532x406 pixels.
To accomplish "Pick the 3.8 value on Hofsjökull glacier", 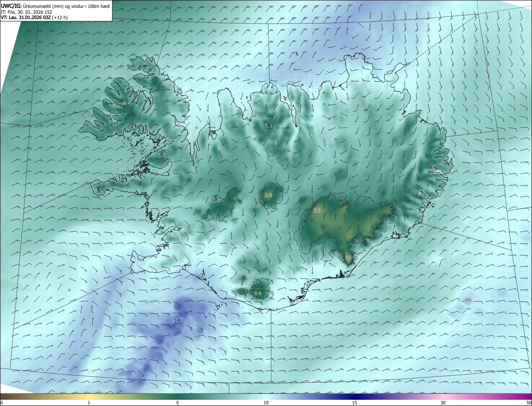I will pyautogui.click(x=268, y=195).
